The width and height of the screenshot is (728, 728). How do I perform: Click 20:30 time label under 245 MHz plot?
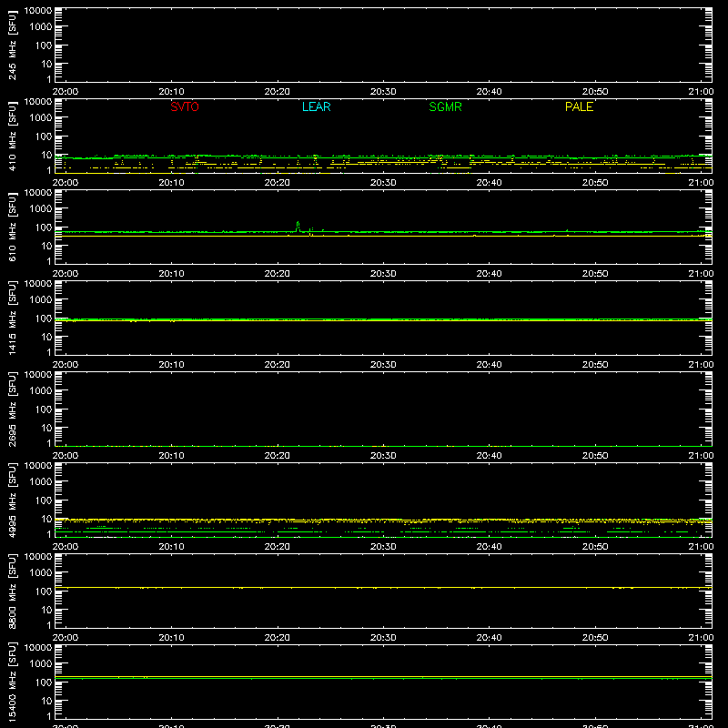pos(383,92)
